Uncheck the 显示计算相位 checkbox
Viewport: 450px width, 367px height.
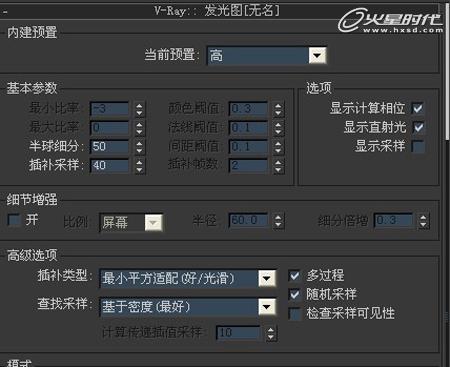click(418, 108)
